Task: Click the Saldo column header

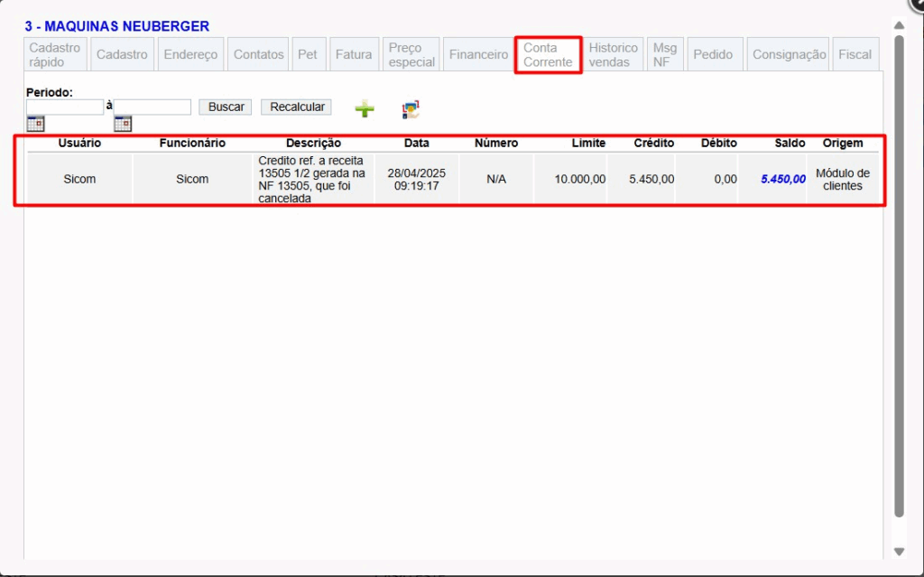Action: [790, 143]
